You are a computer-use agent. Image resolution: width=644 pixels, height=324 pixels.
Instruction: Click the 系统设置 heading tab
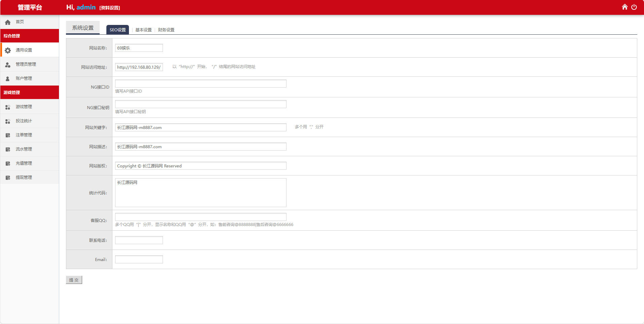pos(83,28)
